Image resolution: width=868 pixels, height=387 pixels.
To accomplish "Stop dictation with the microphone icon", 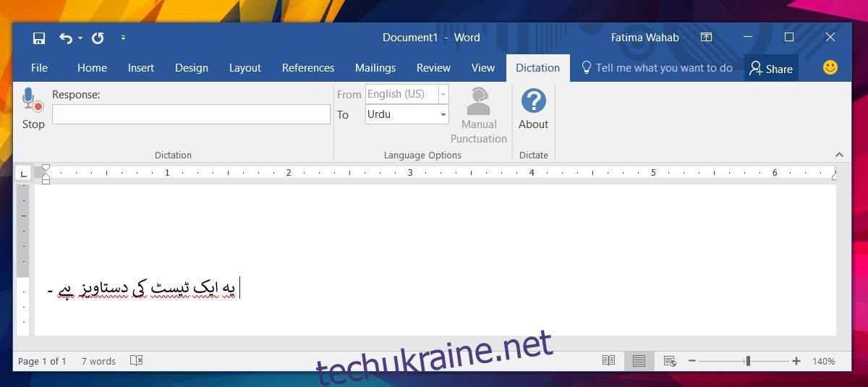I will tap(33, 109).
